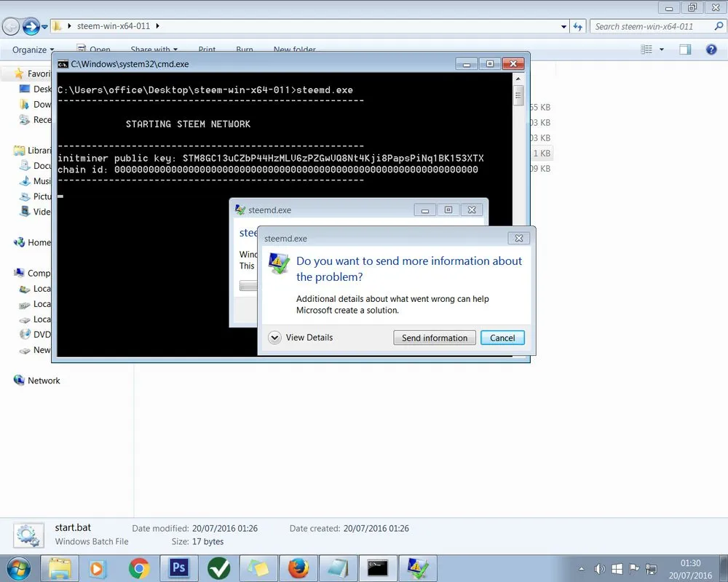Open the notepad-like taskbar app
Screen dimensions: 728x582
338,568
